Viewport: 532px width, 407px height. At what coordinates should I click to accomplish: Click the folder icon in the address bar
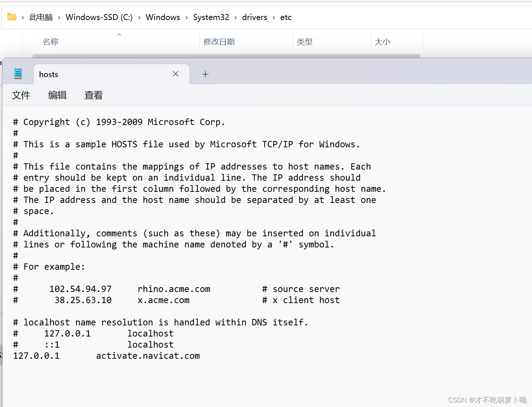coord(12,17)
